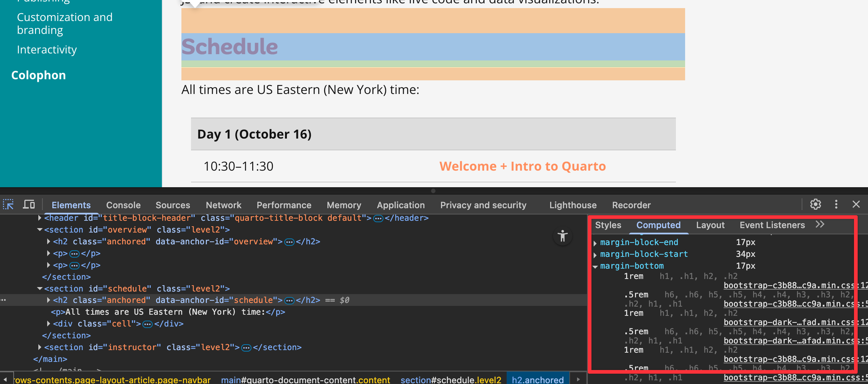This screenshot has width=868, height=384.
Task: Go to the Colophon sidebar link
Action: pos(38,75)
